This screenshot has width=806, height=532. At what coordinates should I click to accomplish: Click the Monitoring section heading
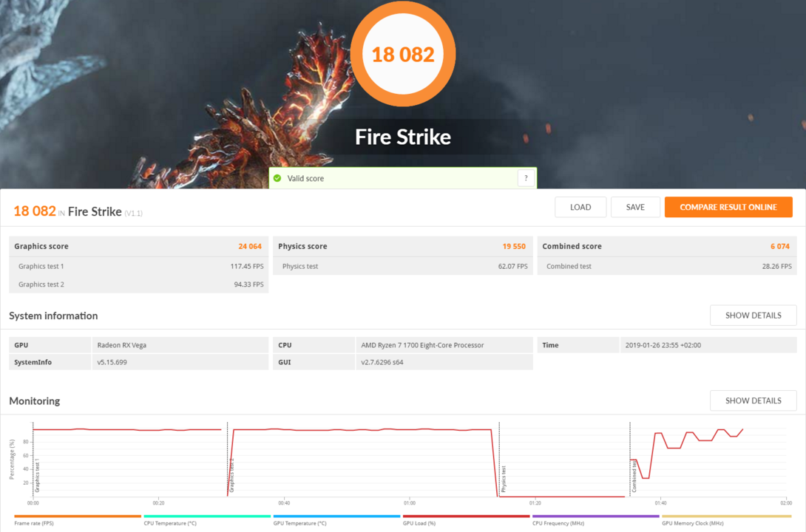(x=35, y=400)
